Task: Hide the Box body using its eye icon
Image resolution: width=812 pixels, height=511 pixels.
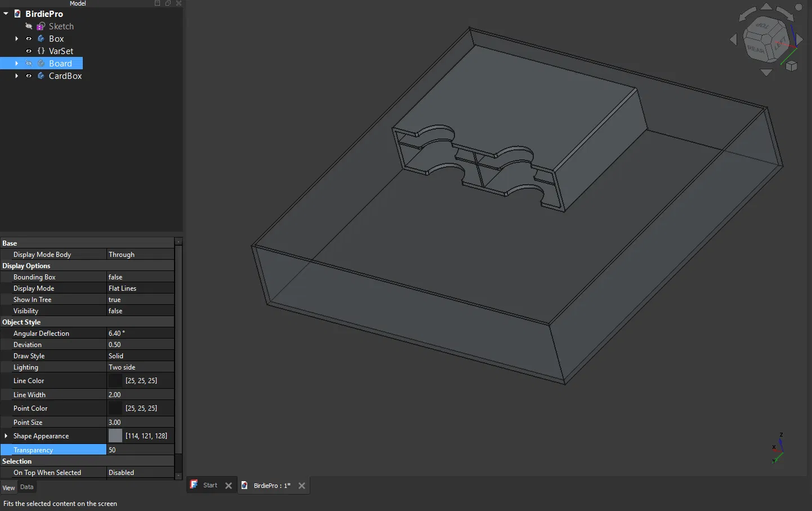Action: point(29,39)
